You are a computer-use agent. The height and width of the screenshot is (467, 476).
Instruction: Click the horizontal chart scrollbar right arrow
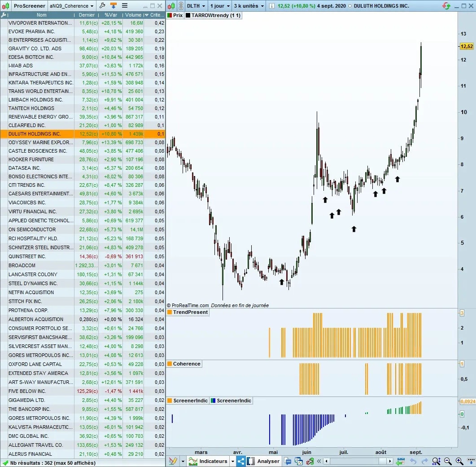point(389,461)
